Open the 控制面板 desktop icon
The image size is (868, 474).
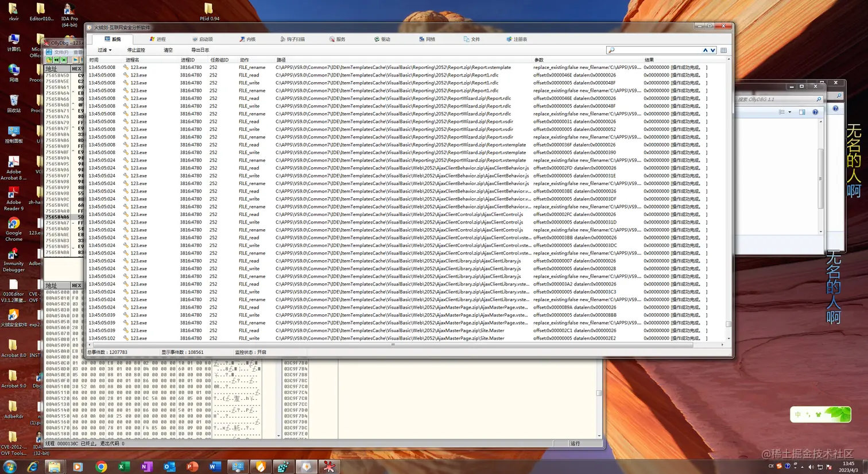pyautogui.click(x=14, y=134)
